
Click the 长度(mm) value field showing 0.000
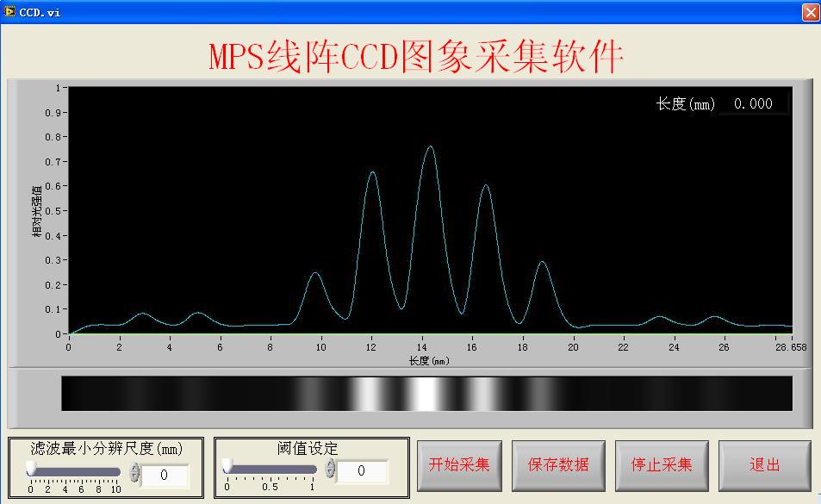pyautogui.click(x=753, y=103)
